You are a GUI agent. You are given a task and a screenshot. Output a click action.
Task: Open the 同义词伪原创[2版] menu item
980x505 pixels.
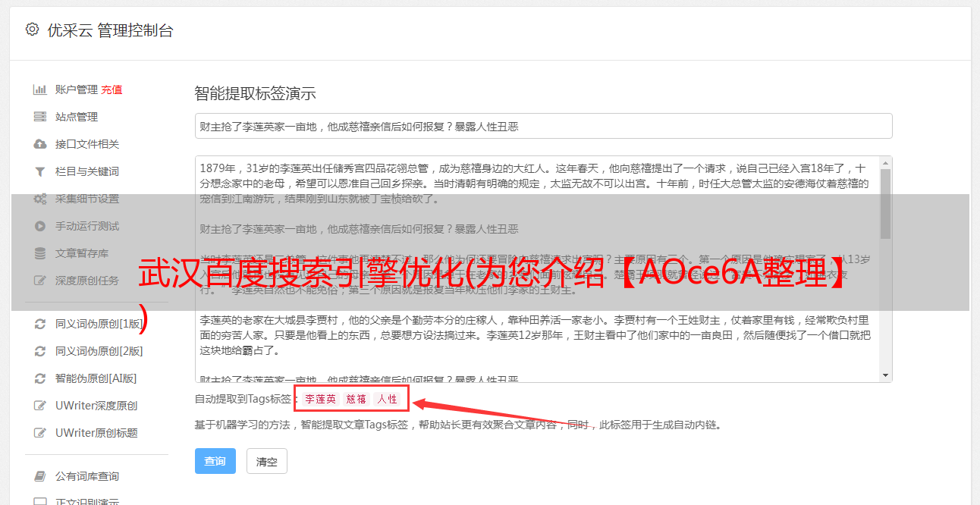(x=90, y=351)
